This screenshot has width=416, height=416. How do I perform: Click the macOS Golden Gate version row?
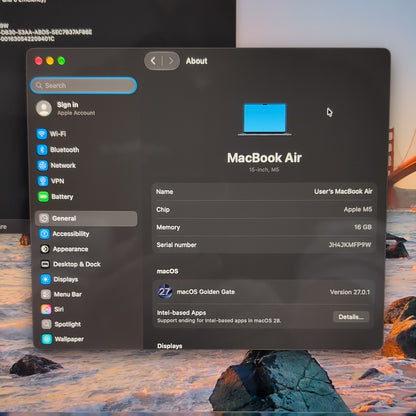coord(264,292)
